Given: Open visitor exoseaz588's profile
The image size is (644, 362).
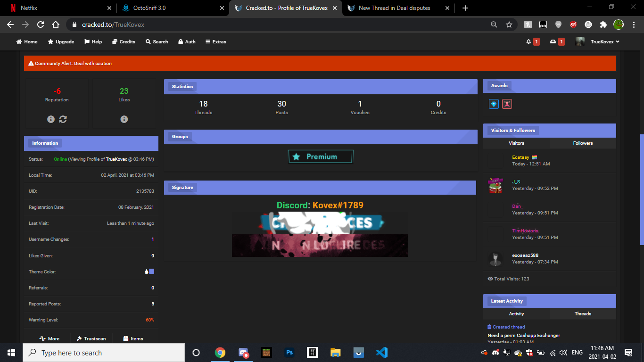Looking at the screenshot, I should tap(525, 255).
